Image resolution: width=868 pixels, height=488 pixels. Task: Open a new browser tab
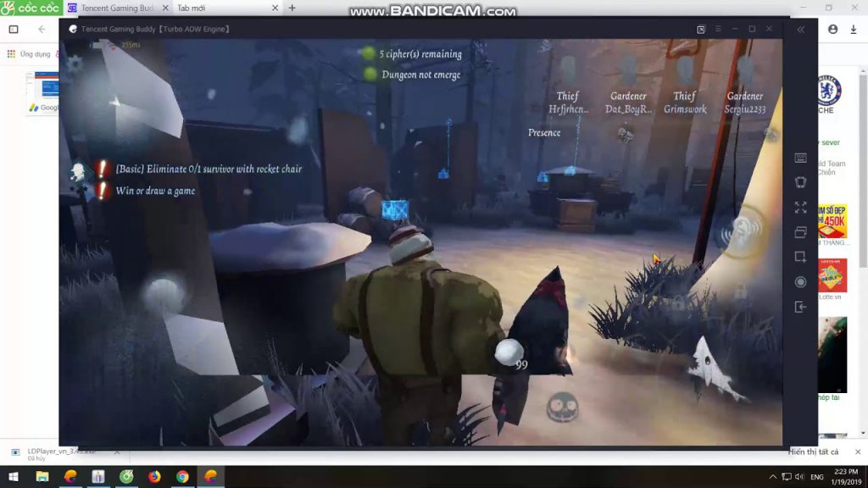tap(292, 8)
